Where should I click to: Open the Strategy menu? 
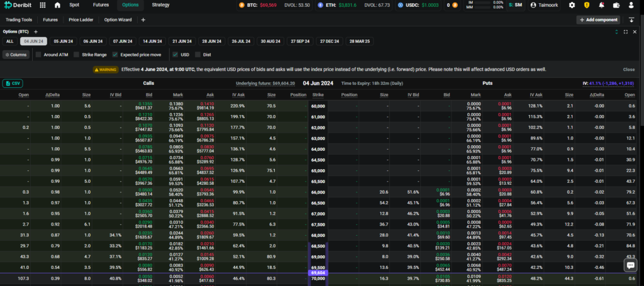(x=160, y=5)
